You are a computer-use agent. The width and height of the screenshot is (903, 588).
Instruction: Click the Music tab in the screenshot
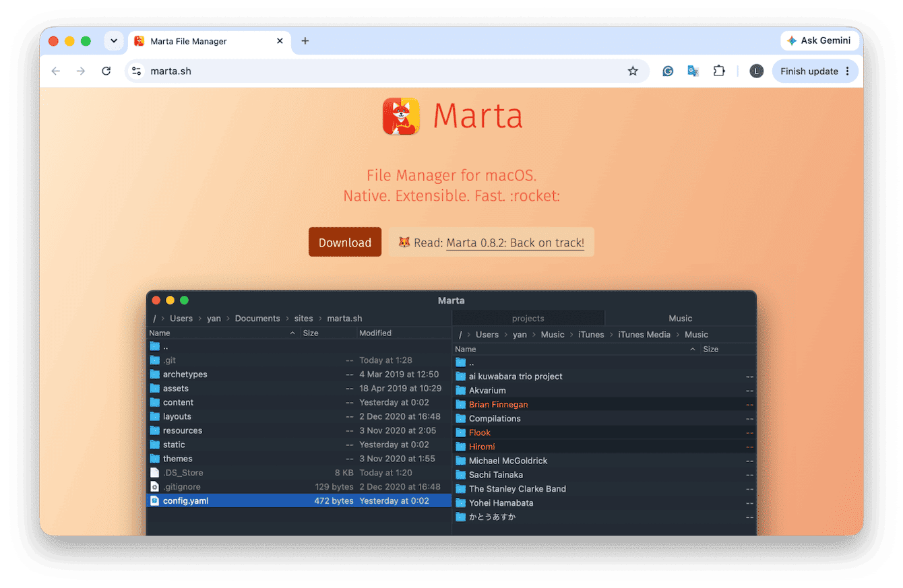point(681,318)
